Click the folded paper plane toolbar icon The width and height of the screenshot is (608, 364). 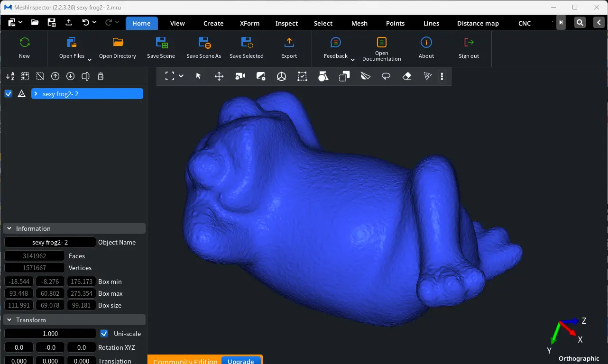click(365, 76)
